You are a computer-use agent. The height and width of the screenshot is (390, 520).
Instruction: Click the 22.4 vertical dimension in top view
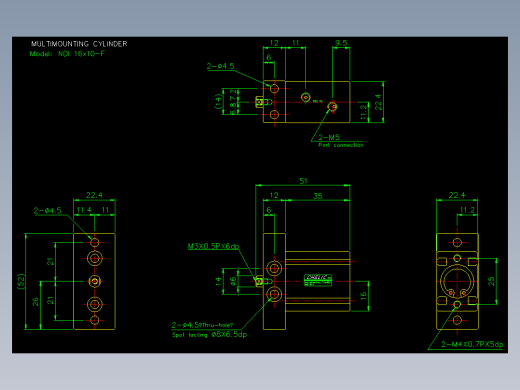[x=378, y=102]
